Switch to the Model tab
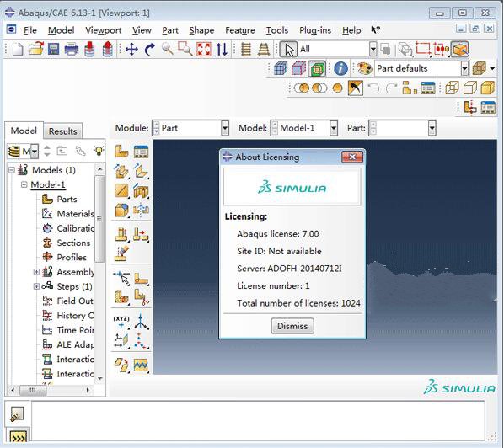This screenshot has height=448, width=504. pyautogui.click(x=24, y=131)
